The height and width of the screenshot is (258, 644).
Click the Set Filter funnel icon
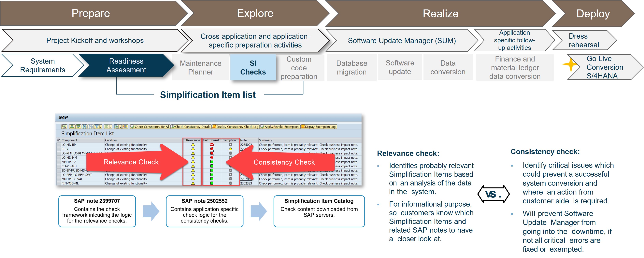pos(97,127)
